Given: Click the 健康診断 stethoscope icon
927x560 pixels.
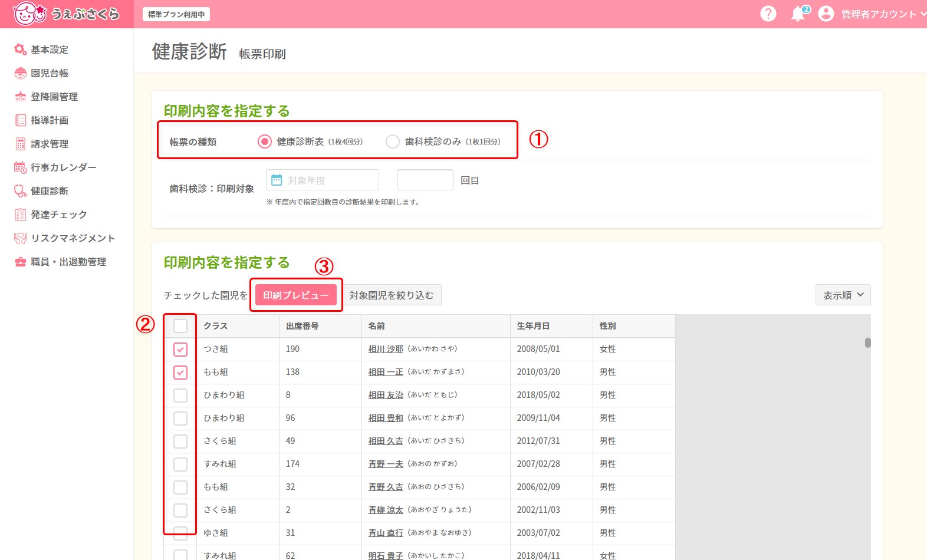Looking at the screenshot, I should click(x=21, y=191).
